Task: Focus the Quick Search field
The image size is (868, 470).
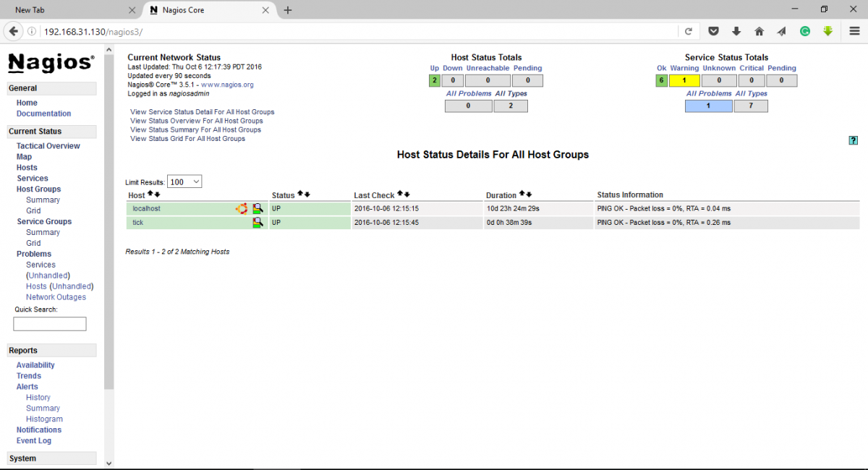Action: [50, 324]
